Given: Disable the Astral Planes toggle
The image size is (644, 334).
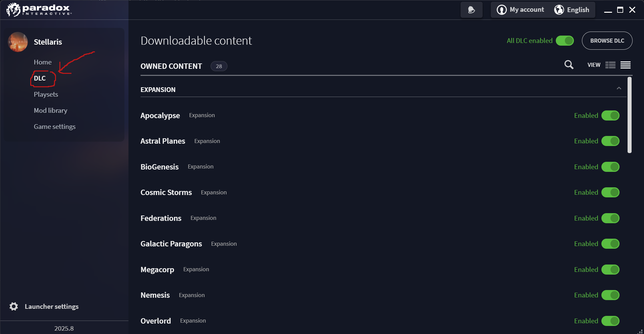Looking at the screenshot, I should [x=610, y=141].
